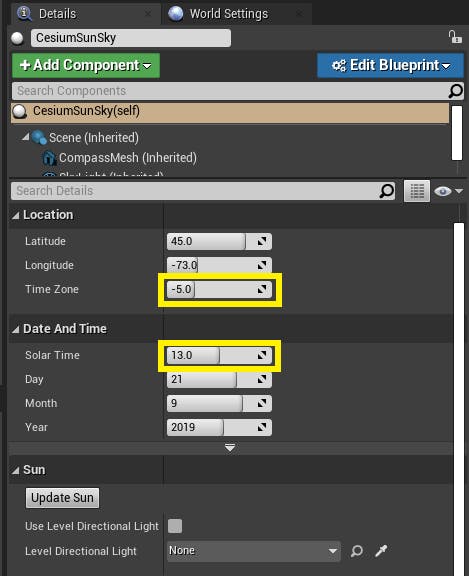Select CompassMesh (Inherited) component
This screenshot has width=469, height=576.
(128, 158)
